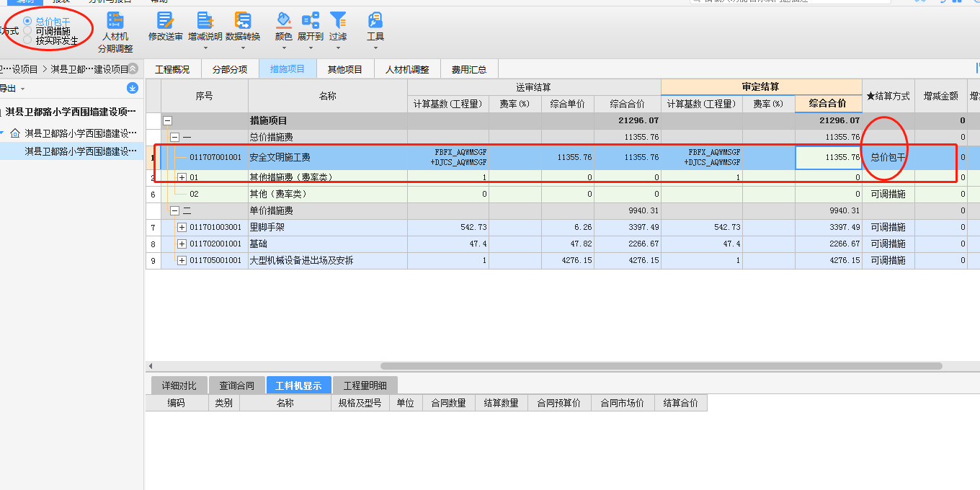
Task: Expand row 011702001001 基础
Action: pos(182,244)
